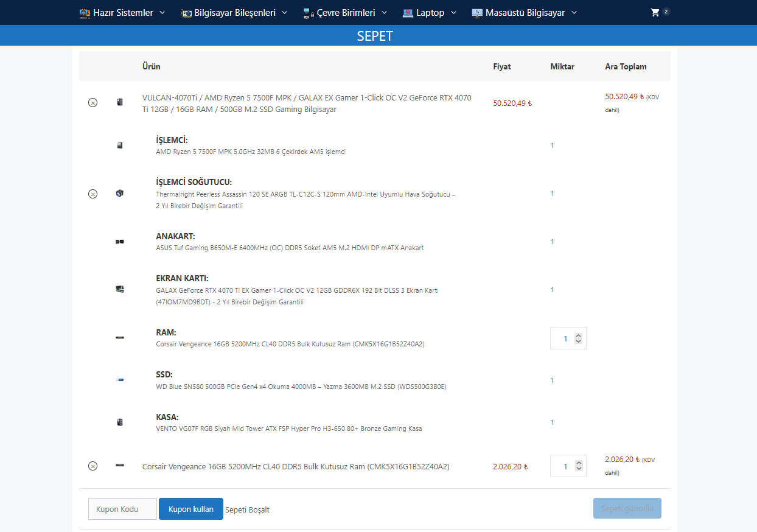The width and height of the screenshot is (757, 532).
Task: Adjust the standalone Corsair RAM quantity stepper arrows
Action: 579,466
